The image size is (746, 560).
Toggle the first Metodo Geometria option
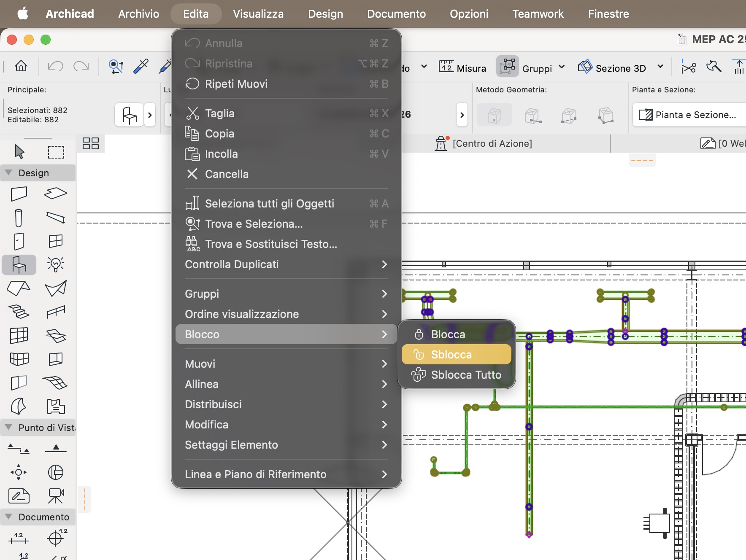[x=495, y=115]
